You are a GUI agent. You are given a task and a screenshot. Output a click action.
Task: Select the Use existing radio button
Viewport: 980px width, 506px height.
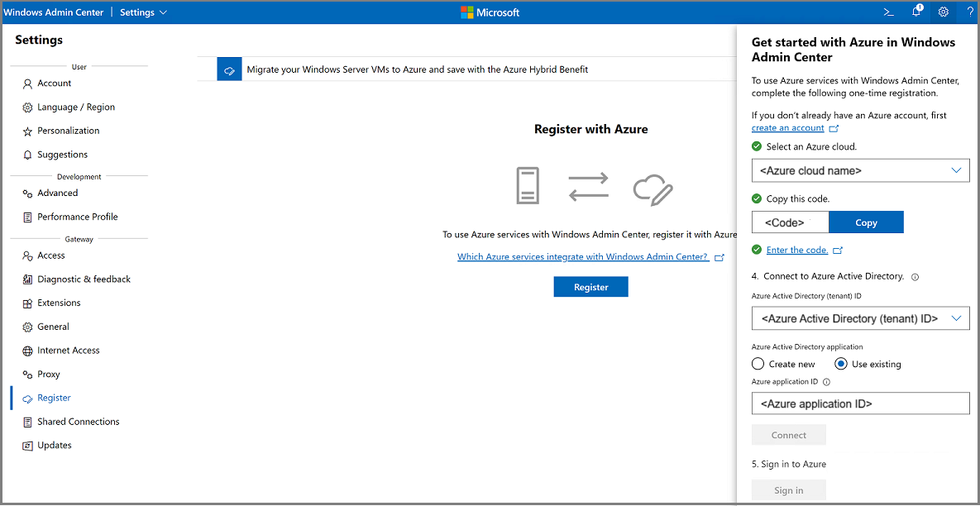click(x=841, y=364)
